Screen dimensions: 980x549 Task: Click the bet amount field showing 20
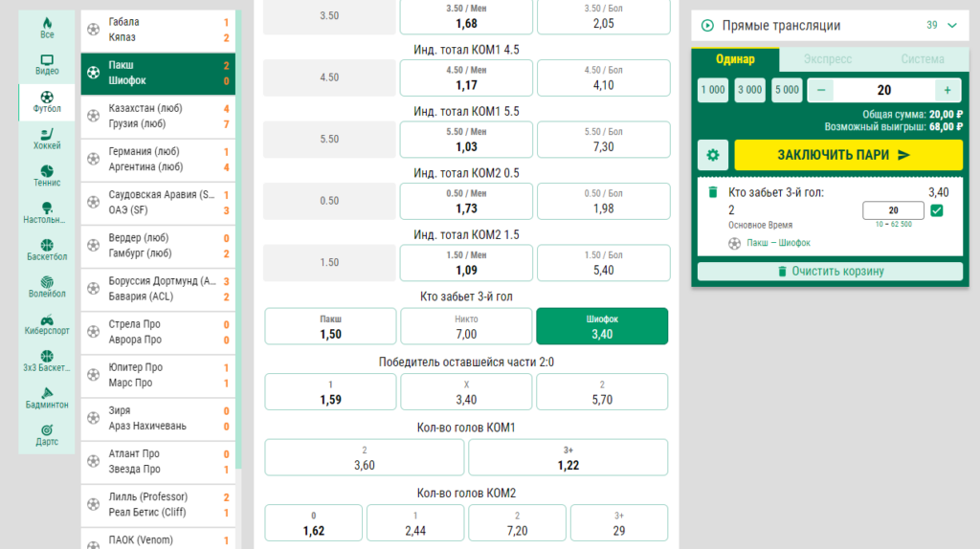click(x=893, y=210)
